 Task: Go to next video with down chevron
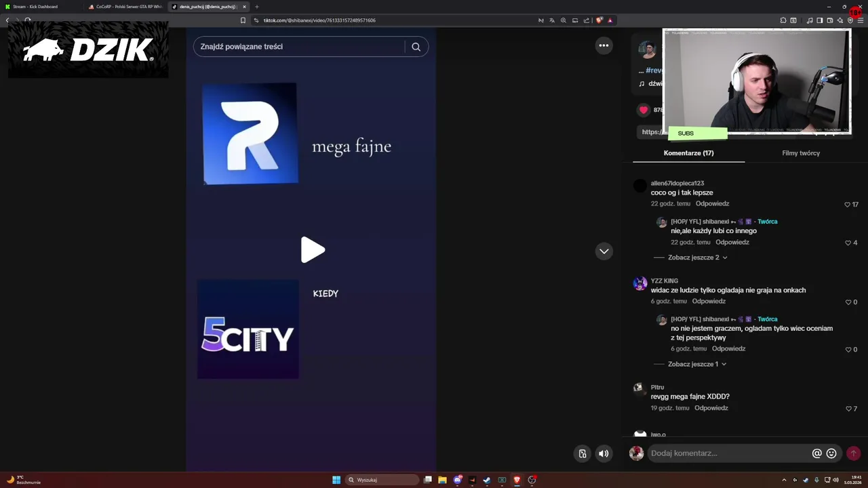tap(604, 251)
